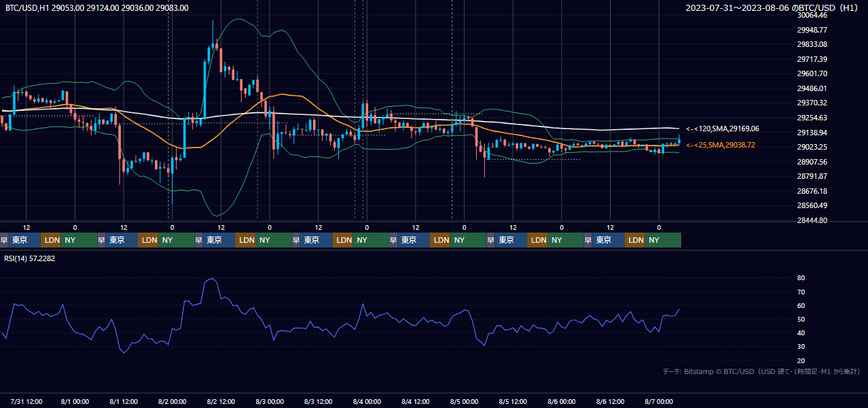The width and height of the screenshot is (868, 408).
Task: Click the 7/31 12:00 time axis label
Action: (26, 401)
